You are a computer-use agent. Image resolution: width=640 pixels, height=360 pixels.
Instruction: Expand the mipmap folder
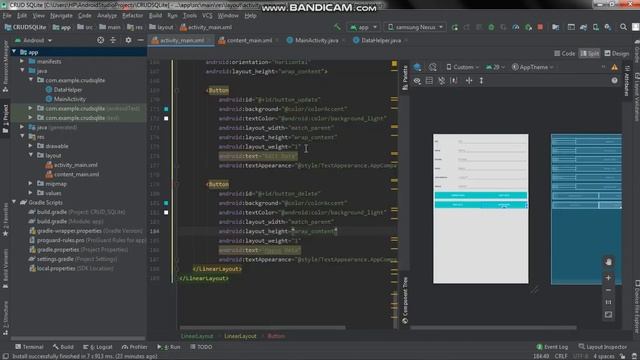click(x=31, y=183)
